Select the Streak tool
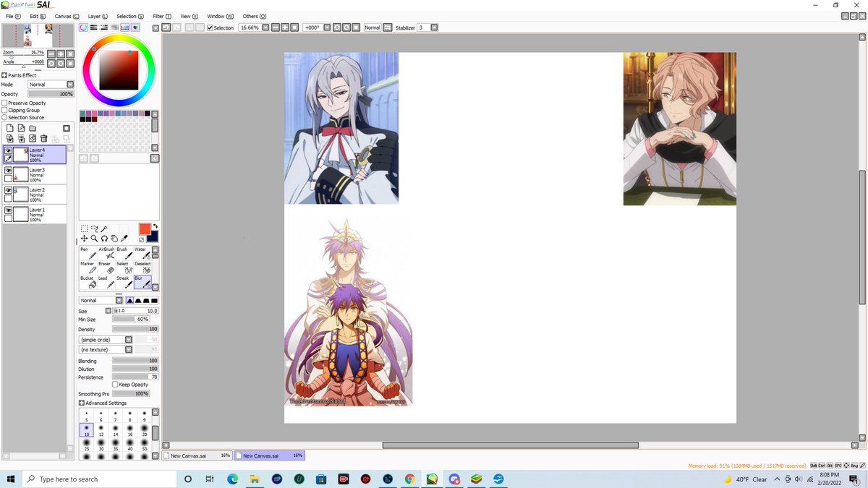 click(124, 282)
